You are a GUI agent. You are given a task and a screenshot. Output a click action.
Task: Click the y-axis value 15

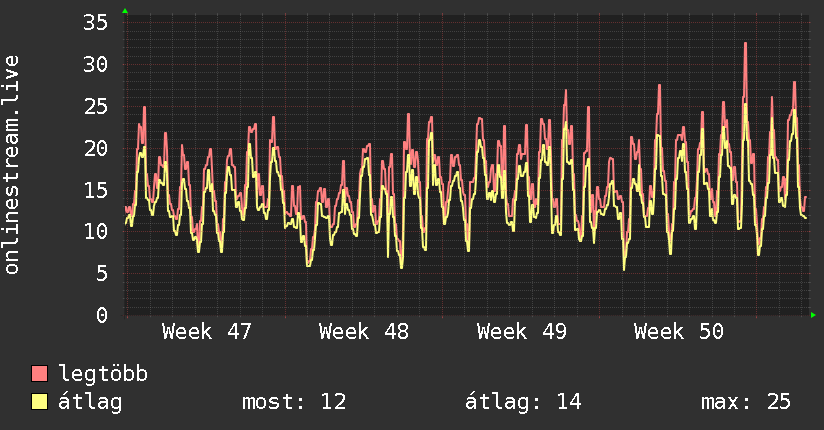(x=96, y=190)
